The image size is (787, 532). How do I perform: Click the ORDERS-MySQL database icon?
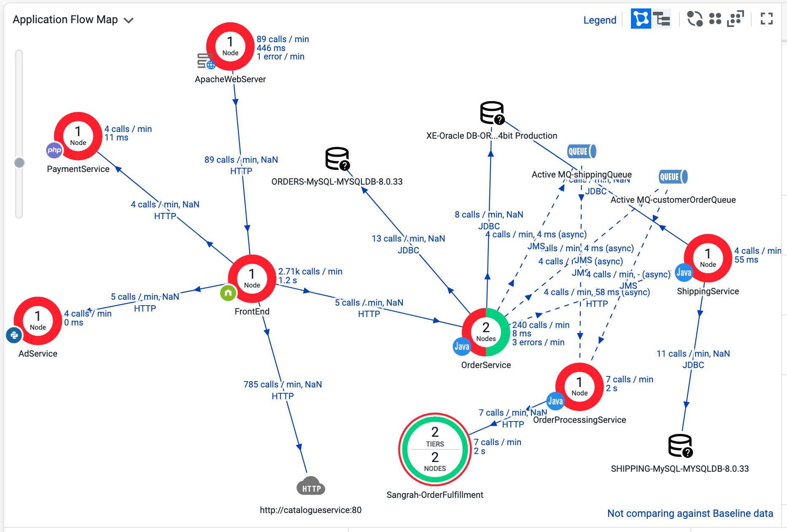337,159
